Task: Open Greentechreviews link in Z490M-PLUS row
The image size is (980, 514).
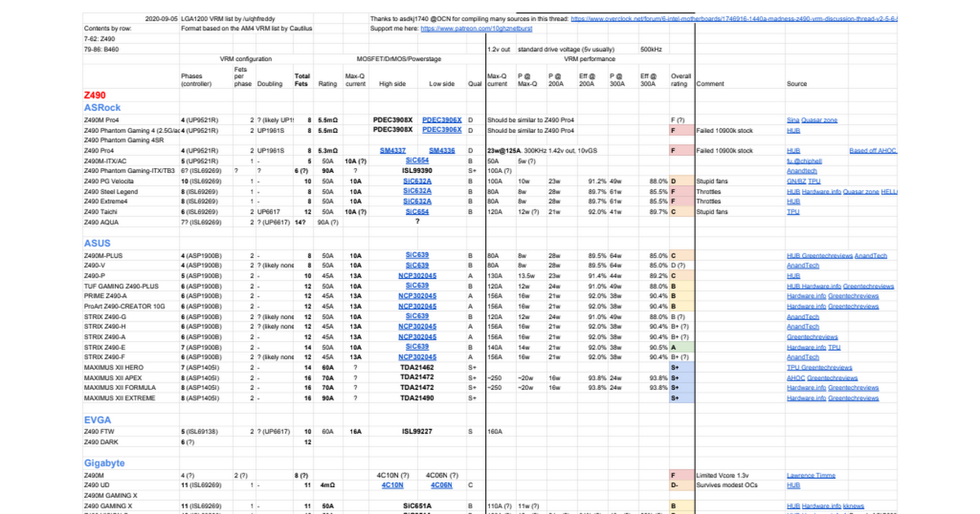Action: [x=826, y=255]
